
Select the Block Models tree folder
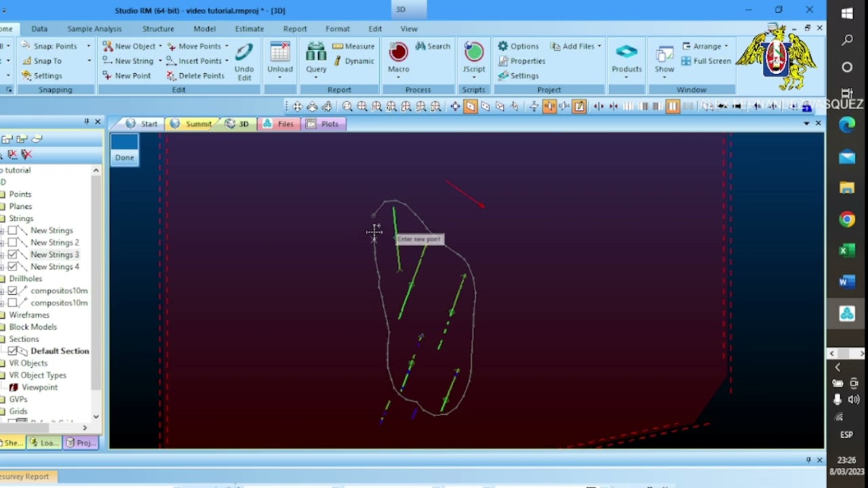[33, 327]
